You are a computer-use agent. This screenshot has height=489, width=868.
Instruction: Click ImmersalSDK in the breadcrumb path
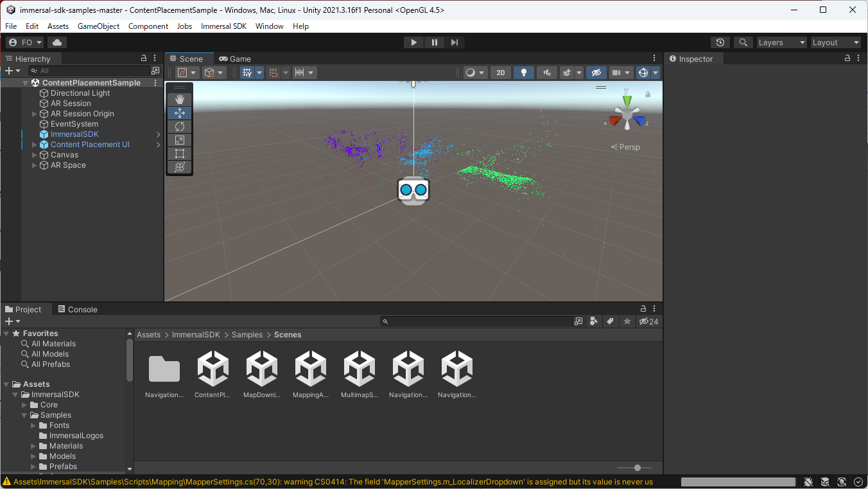tap(196, 335)
